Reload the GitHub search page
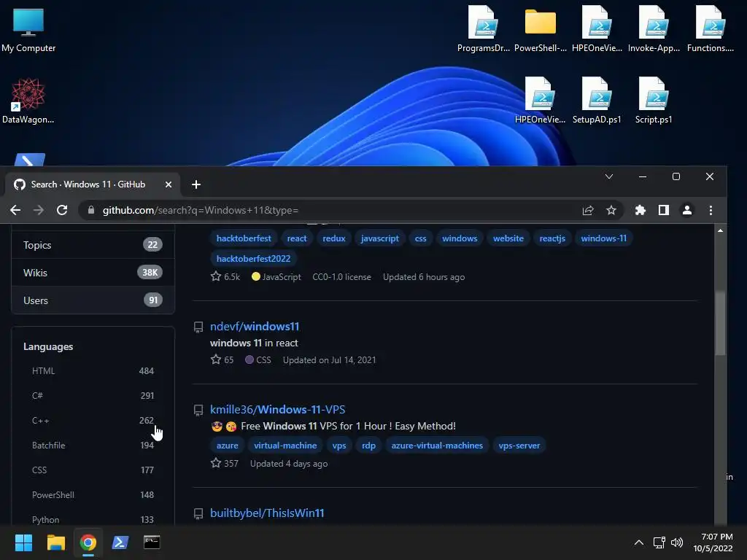This screenshot has height=560, width=747. click(x=62, y=210)
